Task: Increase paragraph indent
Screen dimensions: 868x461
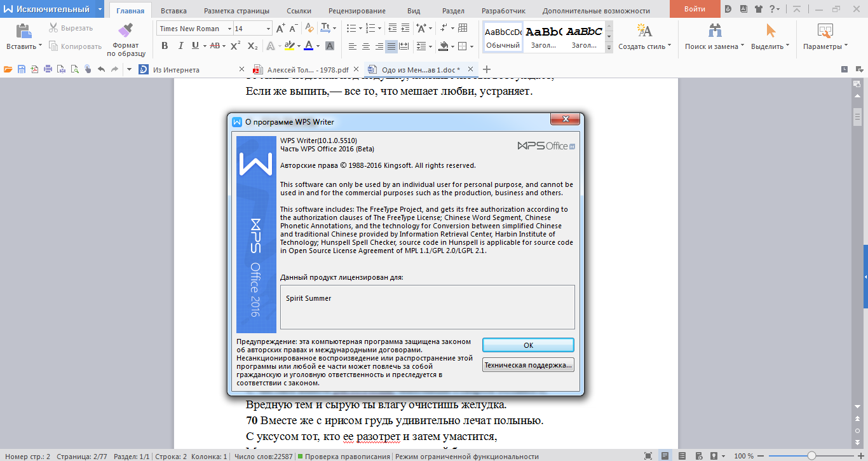Action: point(405,28)
